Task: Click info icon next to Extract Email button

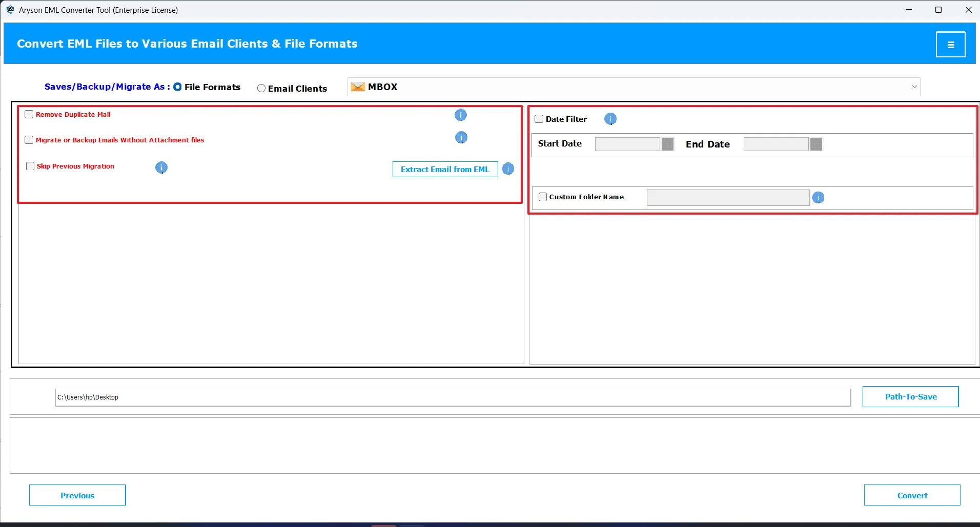Action: (x=508, y=169)
